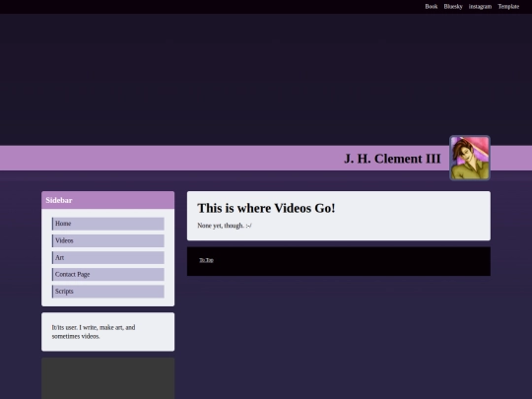Open Contact Page from the sidebar
The height and width of the screenshot is (399, 532).
point(108,274)
